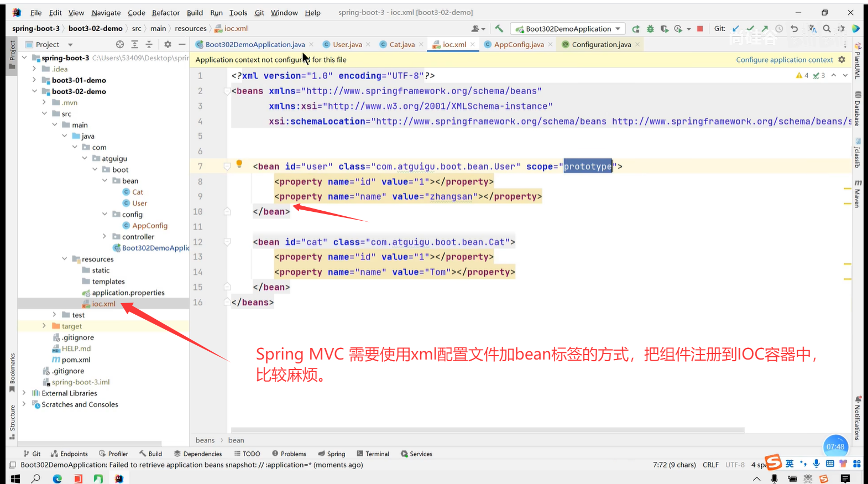Switch to AppConfig.java tab
Image resolution: width=868 pixels, height=484 pixels.
tap(519, 44)
